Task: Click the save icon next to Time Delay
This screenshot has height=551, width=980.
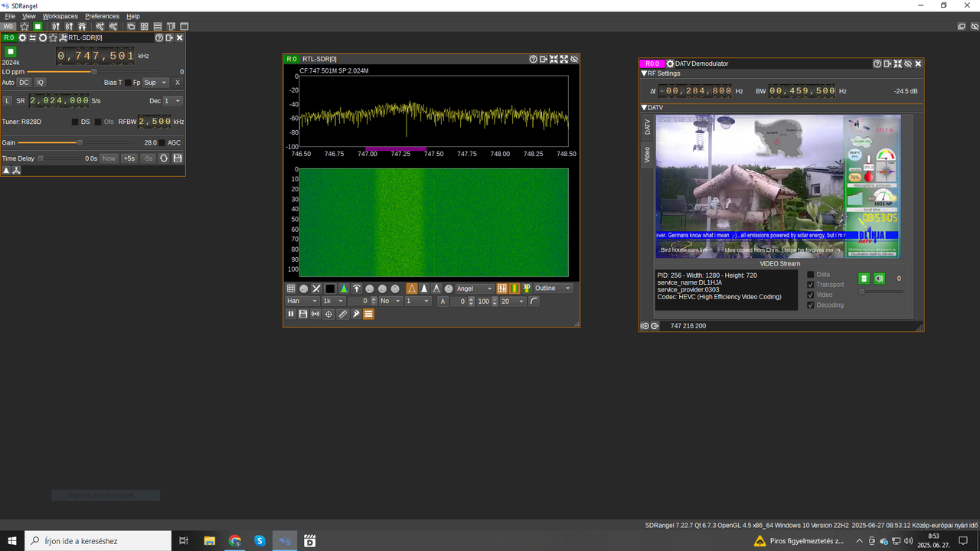Action: tap(178, 158)
